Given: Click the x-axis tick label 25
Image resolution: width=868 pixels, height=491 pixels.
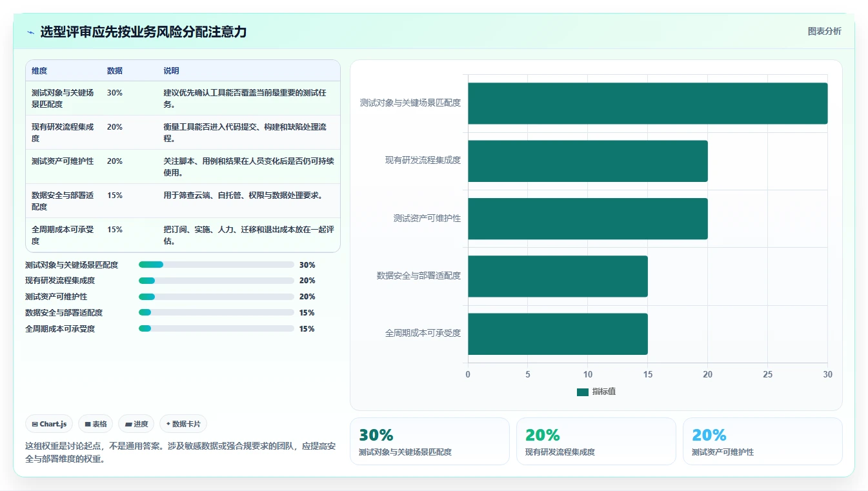Looking at the screenshot, I should pyautogui.click(x=767, y=374).
